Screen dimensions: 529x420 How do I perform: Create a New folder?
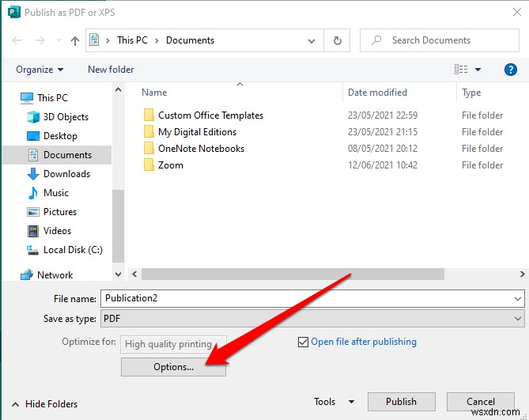pyautogui.click(x=111, y=70)
